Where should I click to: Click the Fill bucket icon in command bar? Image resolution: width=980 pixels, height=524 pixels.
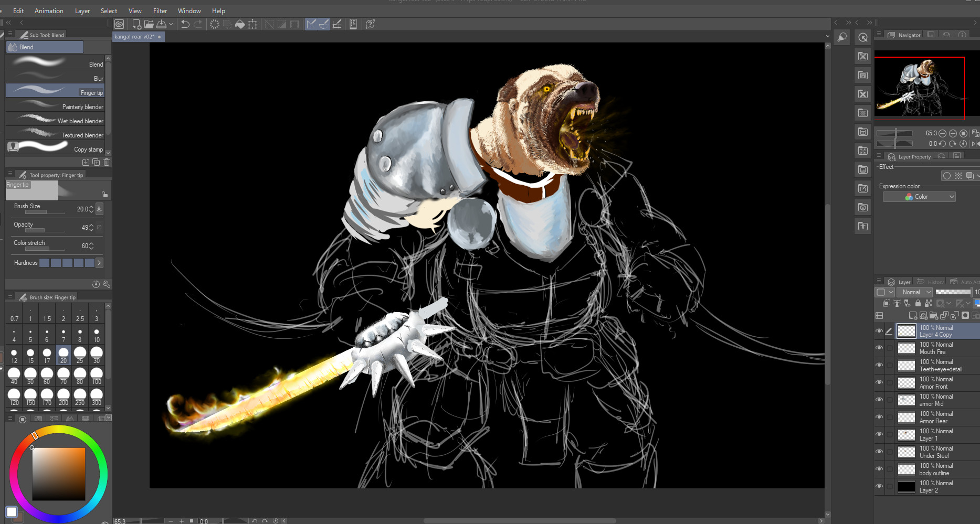[x=240, y=24]
